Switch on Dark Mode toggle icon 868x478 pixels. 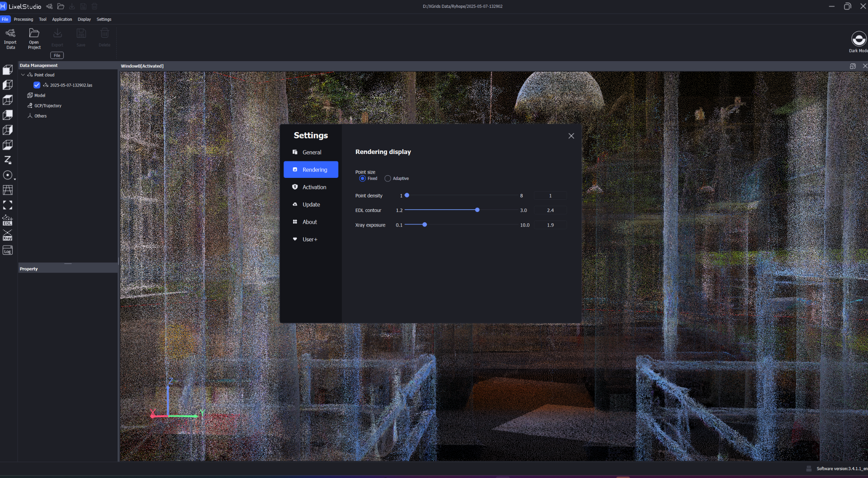click(858, 39)
